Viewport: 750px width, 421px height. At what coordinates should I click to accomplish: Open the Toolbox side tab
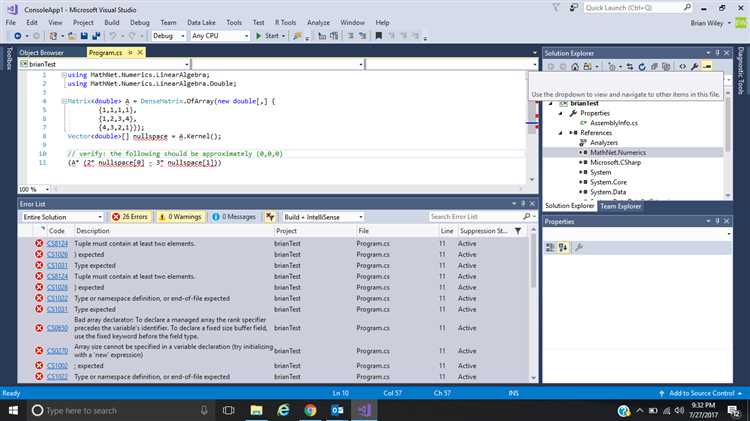click(9, 58)
